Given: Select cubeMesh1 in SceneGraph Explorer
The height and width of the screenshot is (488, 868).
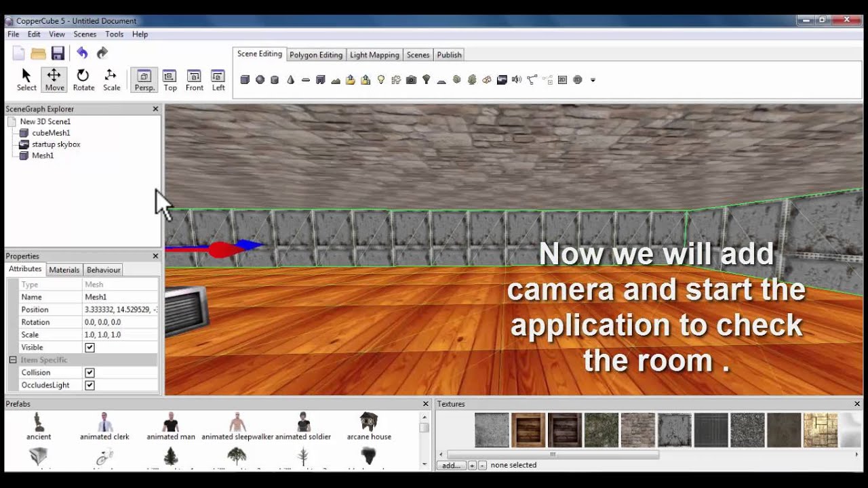Looking at the screenshot, I should click(51, 133).
